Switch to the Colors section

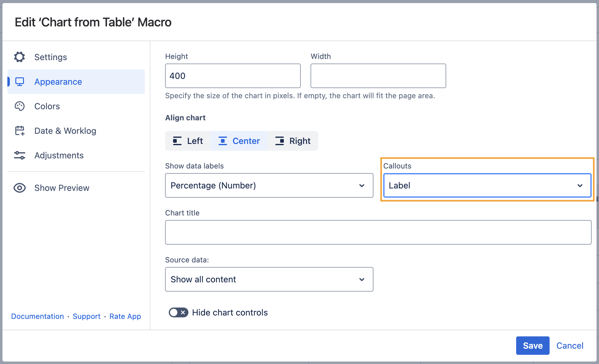[x=47, y=106]
